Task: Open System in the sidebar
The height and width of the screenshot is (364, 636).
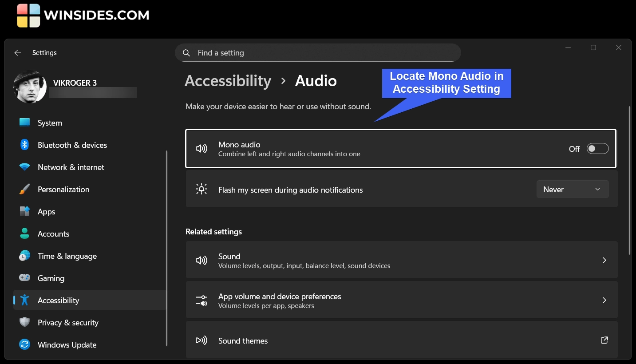Action: (50, 123)
